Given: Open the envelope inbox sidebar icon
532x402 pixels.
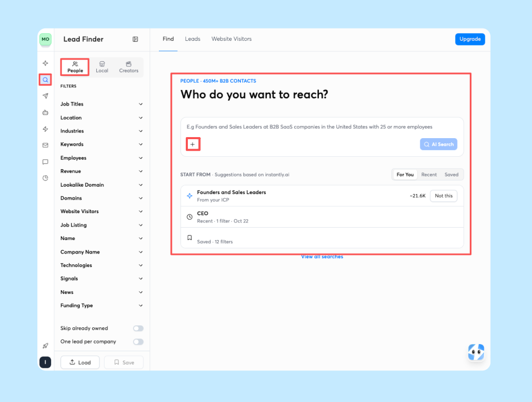Looking at the screenshot, I should [46, 145].
